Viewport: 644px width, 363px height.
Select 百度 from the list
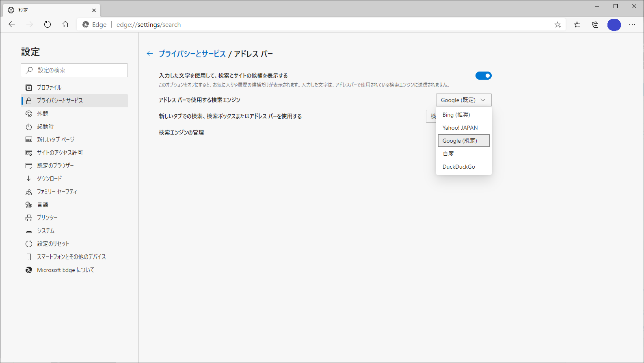point(464,154)
